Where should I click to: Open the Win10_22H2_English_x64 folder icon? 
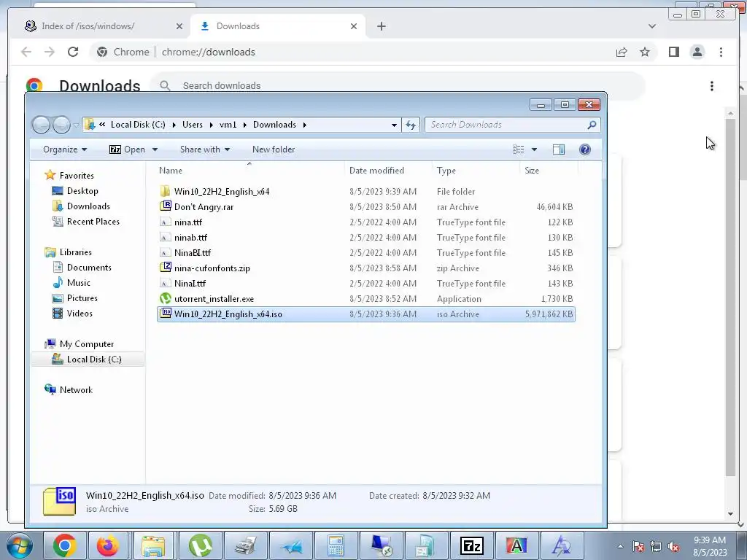click(165, 192)
